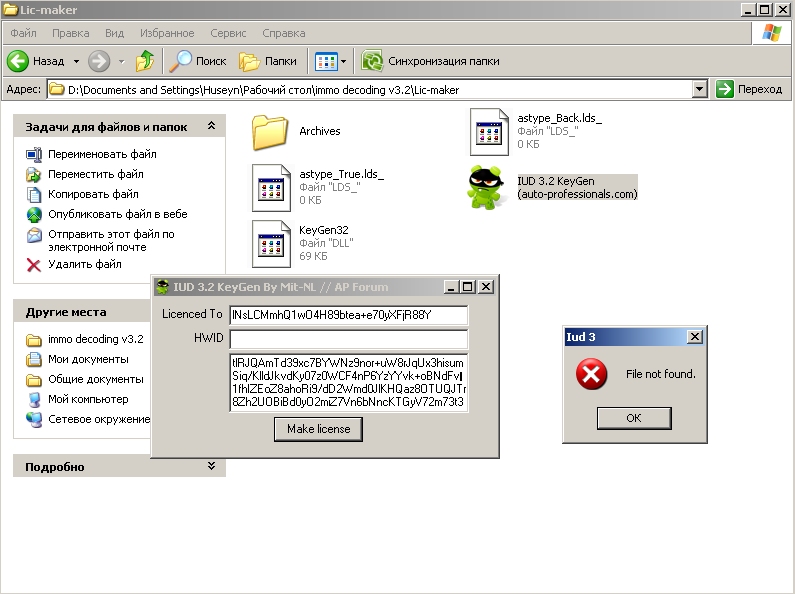Screen dimensions: 795x594
Task: Open Мой компьютер link
Action: tap(88, 399)
